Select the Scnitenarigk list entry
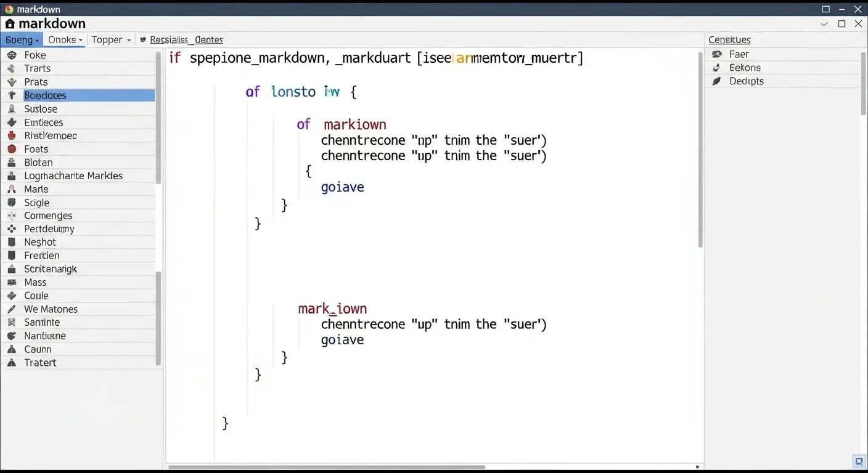The height and width of the screenshot is (473, 868). point(78,269)
